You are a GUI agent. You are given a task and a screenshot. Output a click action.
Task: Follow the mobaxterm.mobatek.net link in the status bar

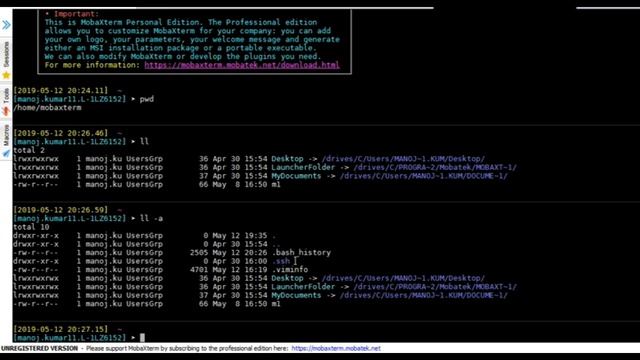(336, 348)
